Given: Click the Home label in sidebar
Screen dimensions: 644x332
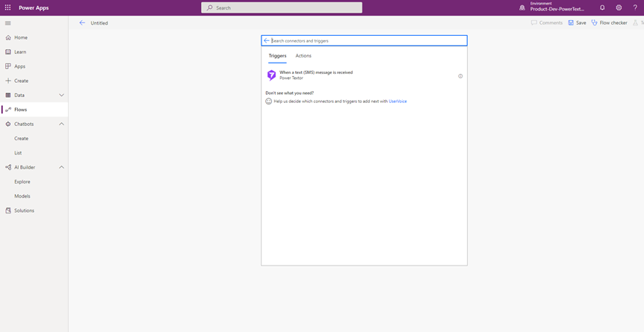Looking at the screenshot, I should click(x=21, y=37).
